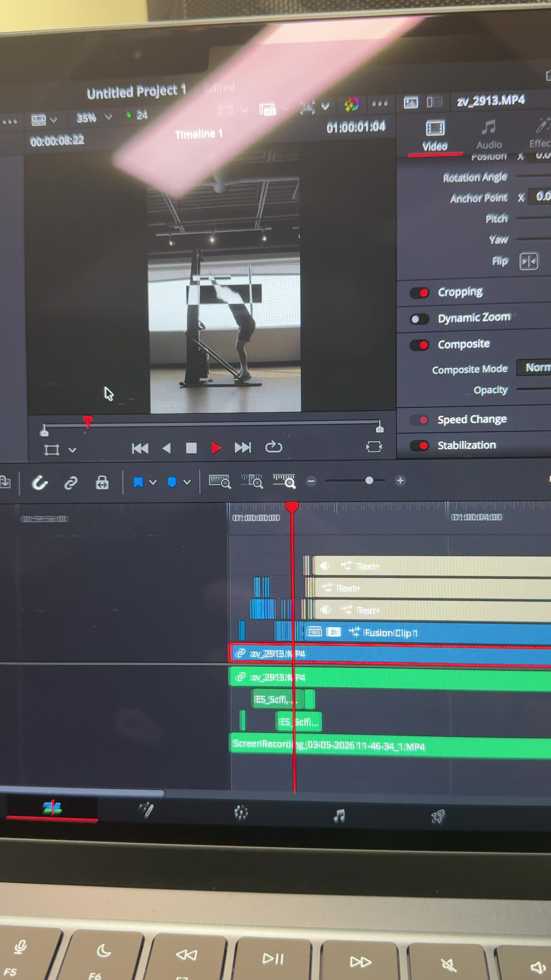Toggle linked selection chain icon

tap(71, 483)
